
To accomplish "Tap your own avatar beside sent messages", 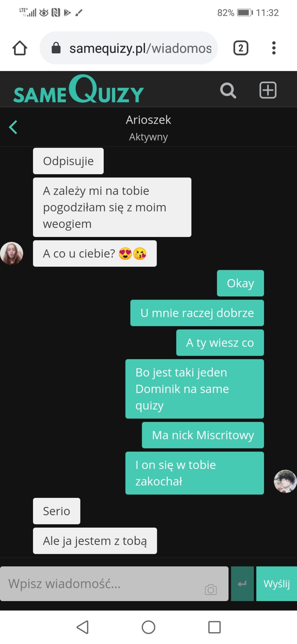I will (x=285, y=481).
